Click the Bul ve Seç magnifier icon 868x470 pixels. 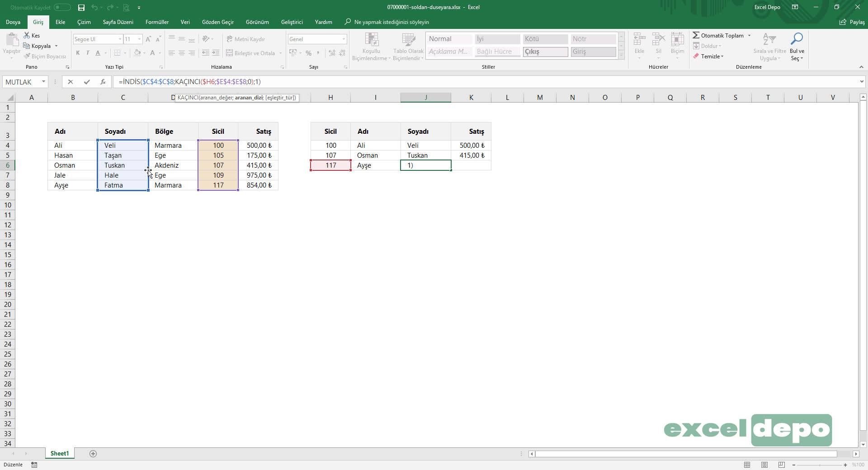[x=797, y=39]
